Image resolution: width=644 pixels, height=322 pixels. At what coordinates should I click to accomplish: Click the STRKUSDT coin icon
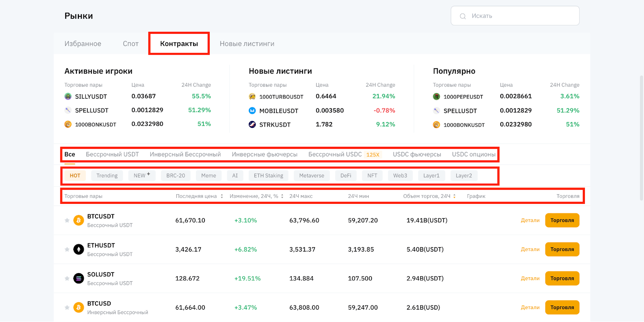click(252, 125)
